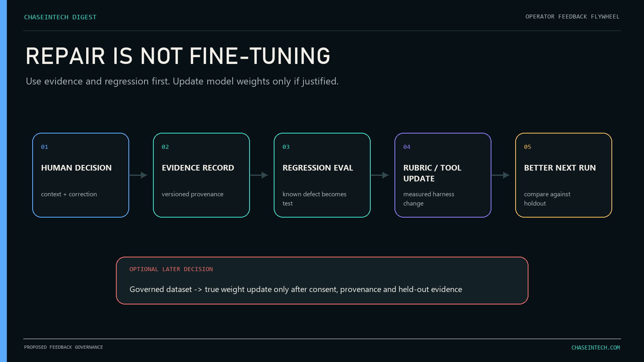The width and height of the screenshot is (644, 362).
Task: Open the Regression Eval step card
Action: click(x=322, y=175)
